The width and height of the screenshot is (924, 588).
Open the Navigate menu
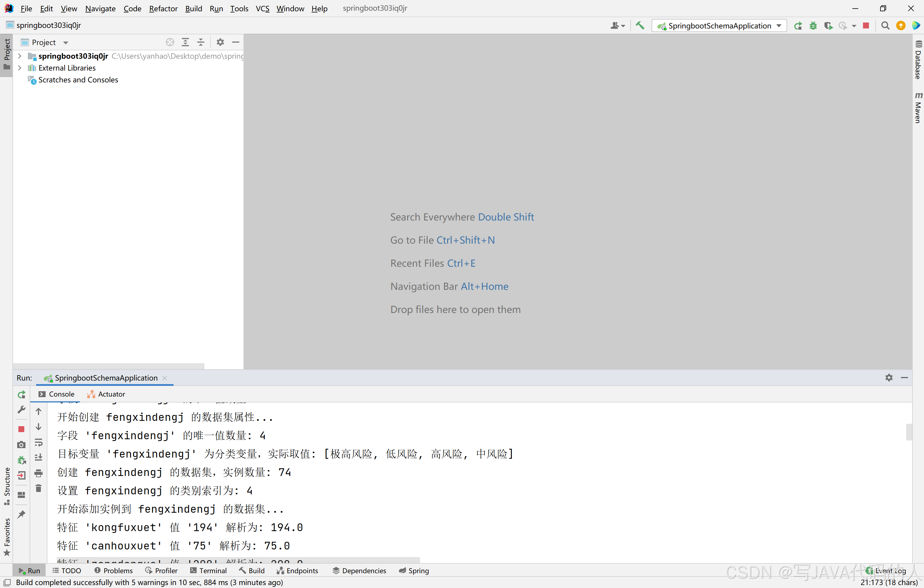(x=100, y=9)
